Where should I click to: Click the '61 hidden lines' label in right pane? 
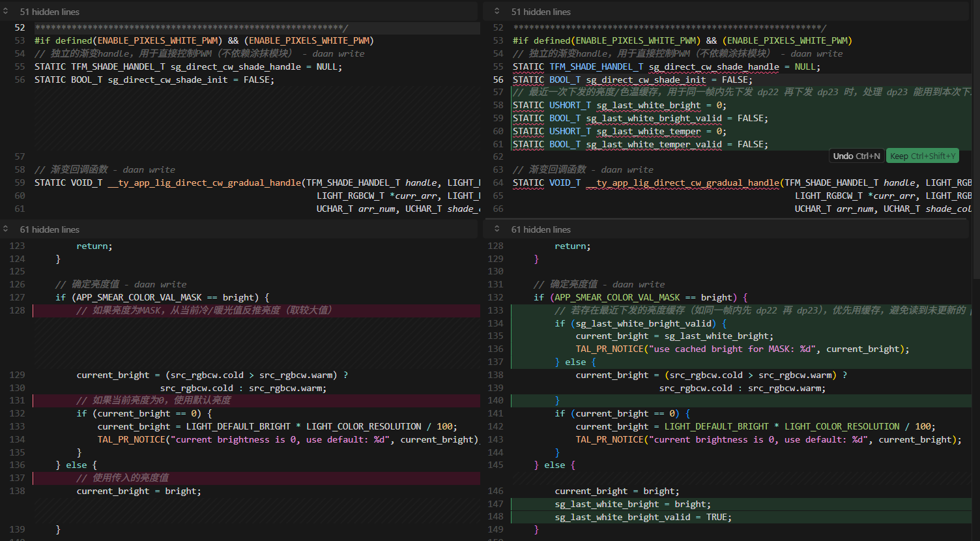tap(541, 229)
